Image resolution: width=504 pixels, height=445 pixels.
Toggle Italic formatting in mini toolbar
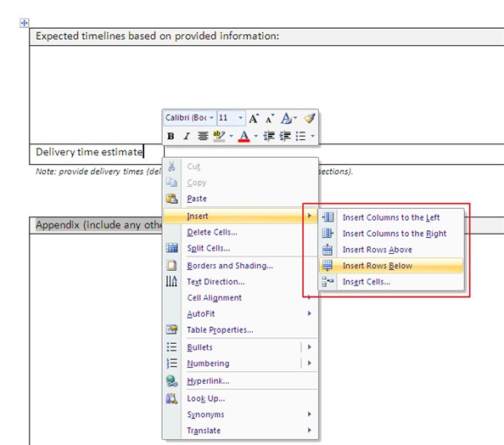(187, 136)
